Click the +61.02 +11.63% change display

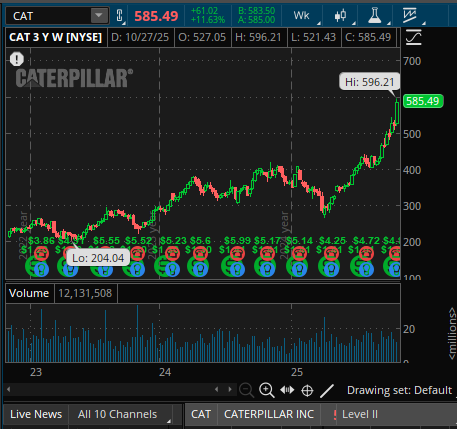coord(208,15)
